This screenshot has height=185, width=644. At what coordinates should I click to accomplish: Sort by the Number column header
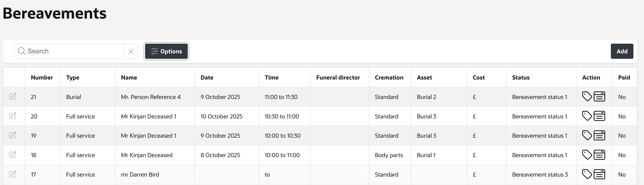click(42, 78)
